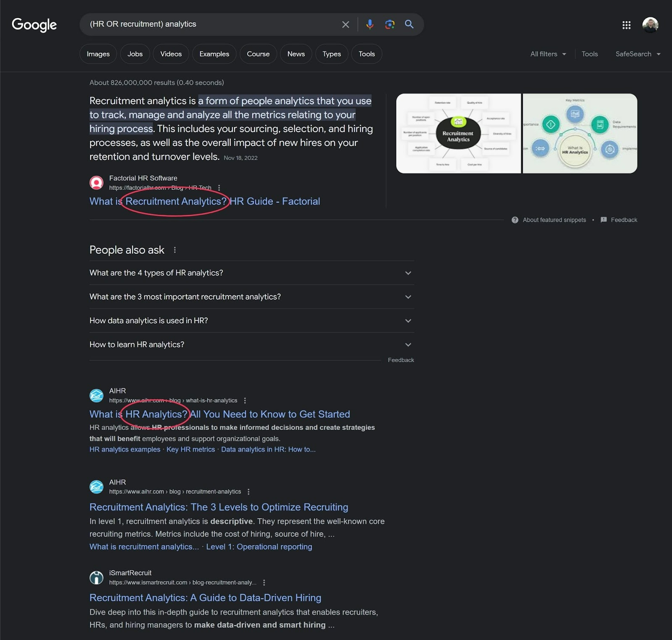Open 'Recruitment Analytics: The 3 Levels' result
The height and width of the screenshot is (640, 672).
click(x=219, y=507)
